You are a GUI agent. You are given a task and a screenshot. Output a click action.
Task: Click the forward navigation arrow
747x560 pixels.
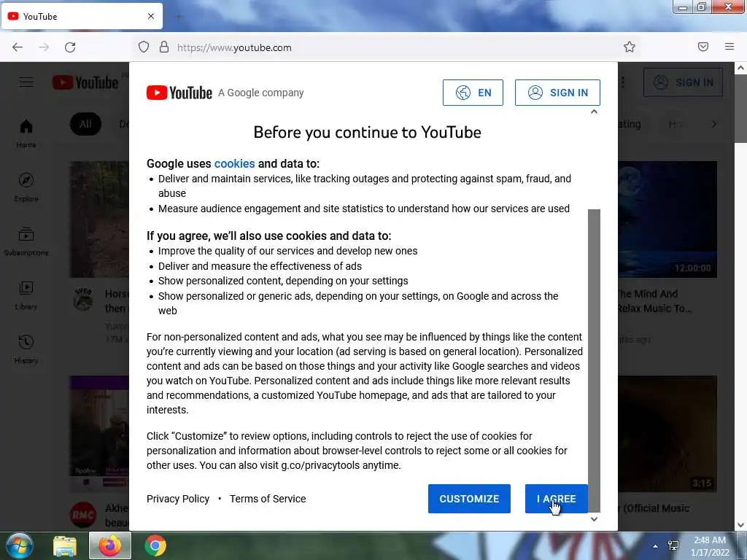pos(44,47)
